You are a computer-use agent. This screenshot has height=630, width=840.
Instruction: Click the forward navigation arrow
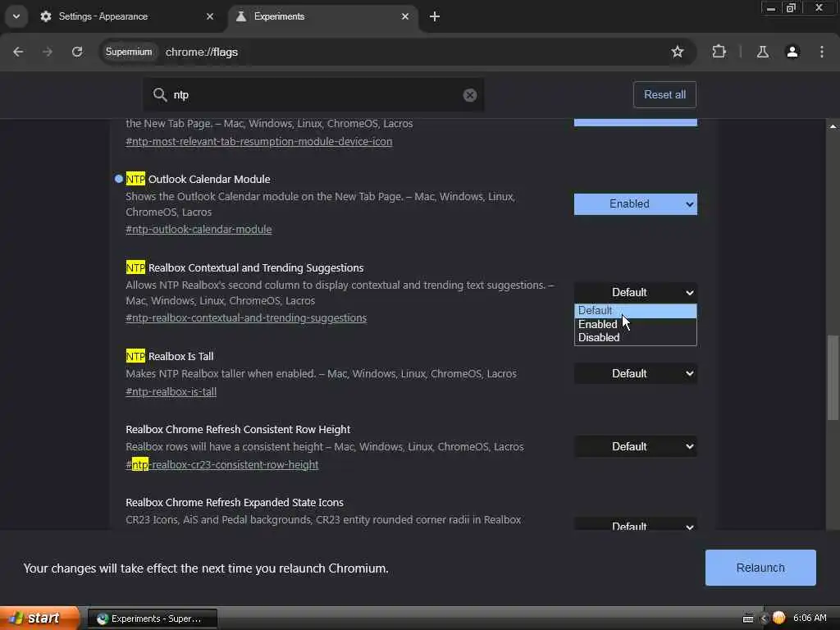click(x=48, y=52)
